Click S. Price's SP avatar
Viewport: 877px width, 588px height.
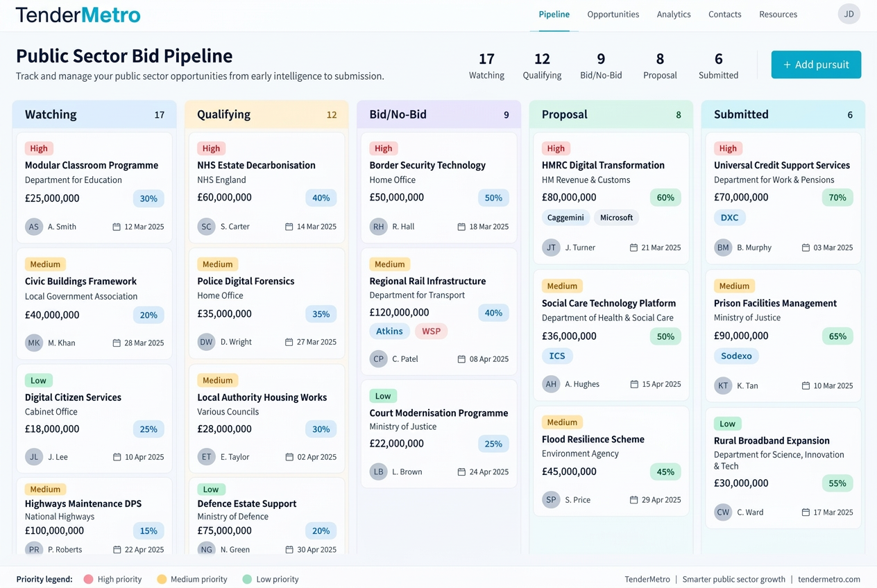pyautogui.click(x=551, y=500)
